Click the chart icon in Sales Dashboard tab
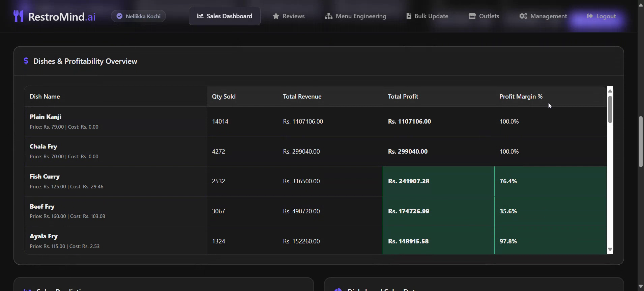Viewport: 644px width, 291px height. click(x=200, y=16)
